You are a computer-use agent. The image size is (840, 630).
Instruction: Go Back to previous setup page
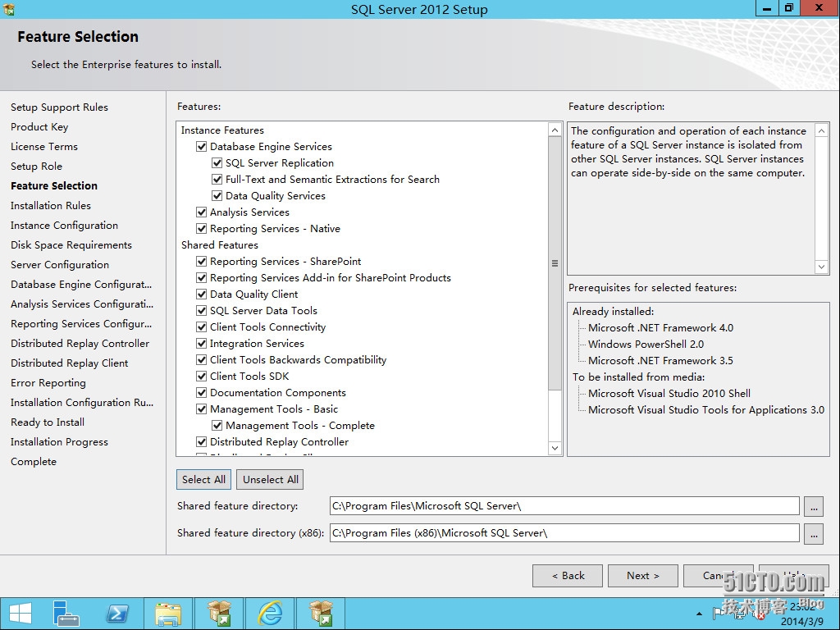pyautogui.click(x=568, y=576)
